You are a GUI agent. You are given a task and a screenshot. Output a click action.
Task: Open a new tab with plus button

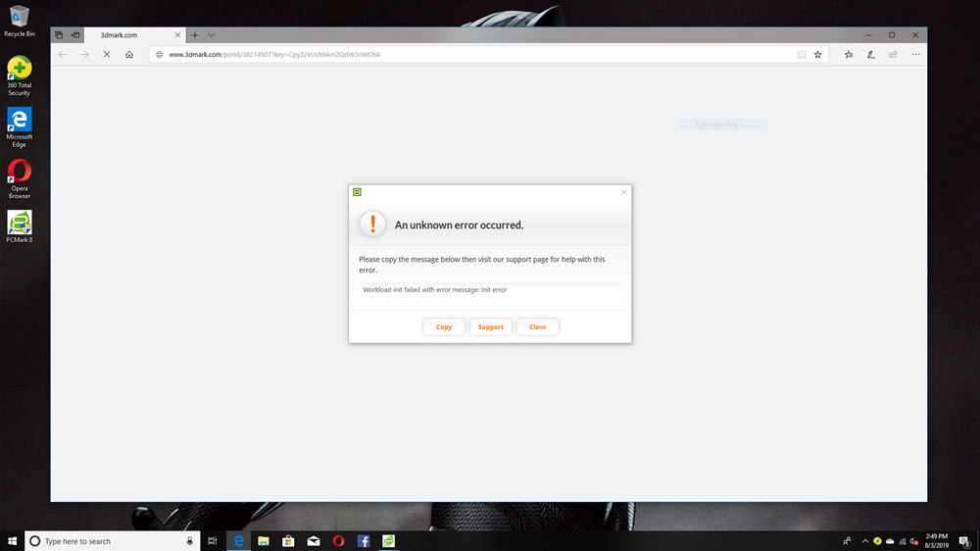[194, 35]
